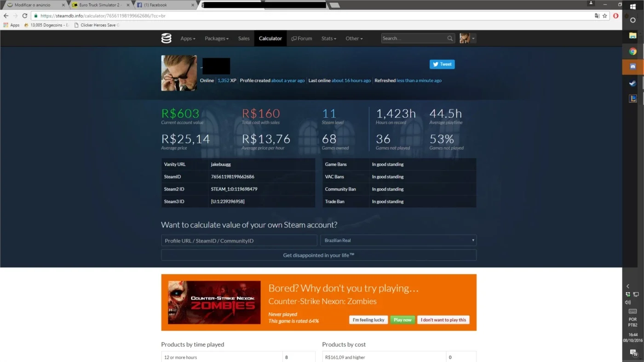Screen dimensions: 644x362
Task: Open the Windows Start button
Action: (633, 6)
